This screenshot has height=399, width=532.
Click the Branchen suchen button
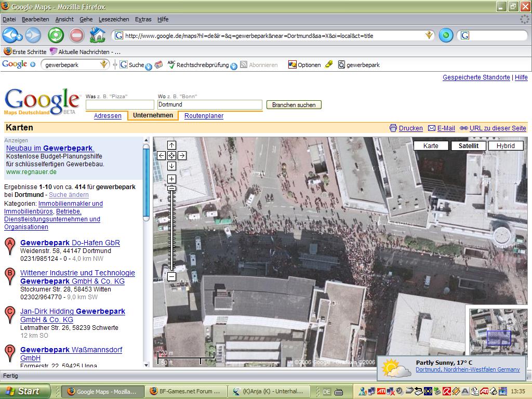click(x=294, y=105)
